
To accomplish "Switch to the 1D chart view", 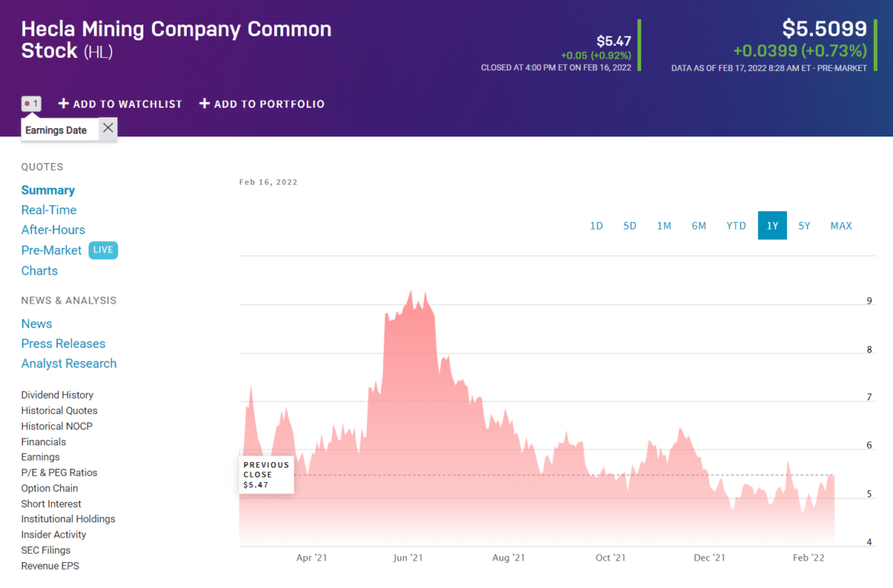I will click(x=596, y=225).
